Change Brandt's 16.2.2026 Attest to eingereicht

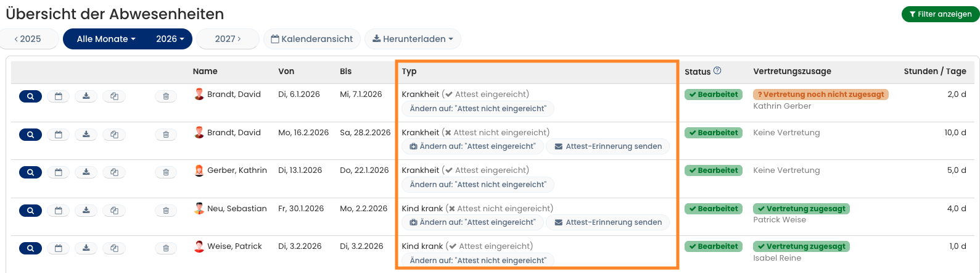pyautogui.click(x=473, y=146)
